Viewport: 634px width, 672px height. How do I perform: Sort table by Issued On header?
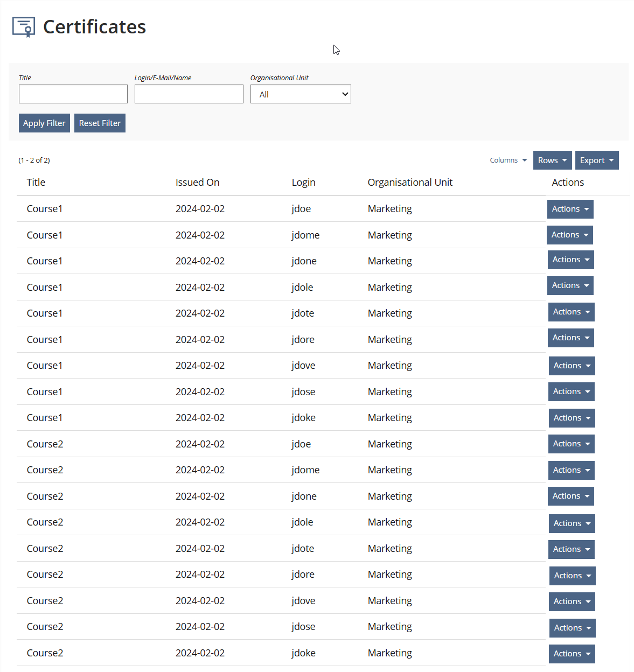coord(197,183)
